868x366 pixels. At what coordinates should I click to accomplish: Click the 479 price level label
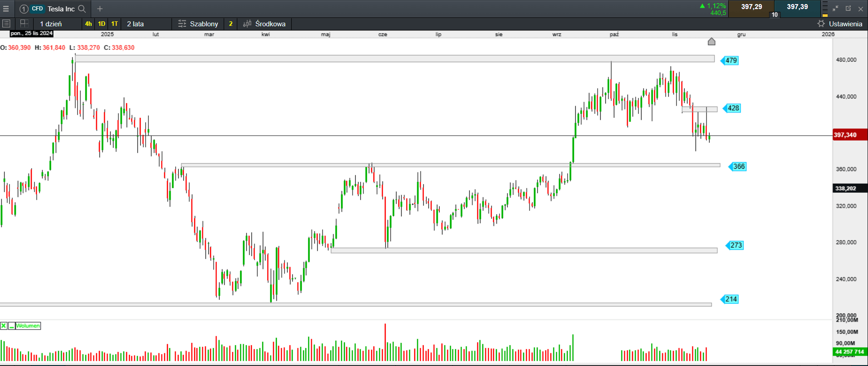pyautogui.click(x=731, y=60)
